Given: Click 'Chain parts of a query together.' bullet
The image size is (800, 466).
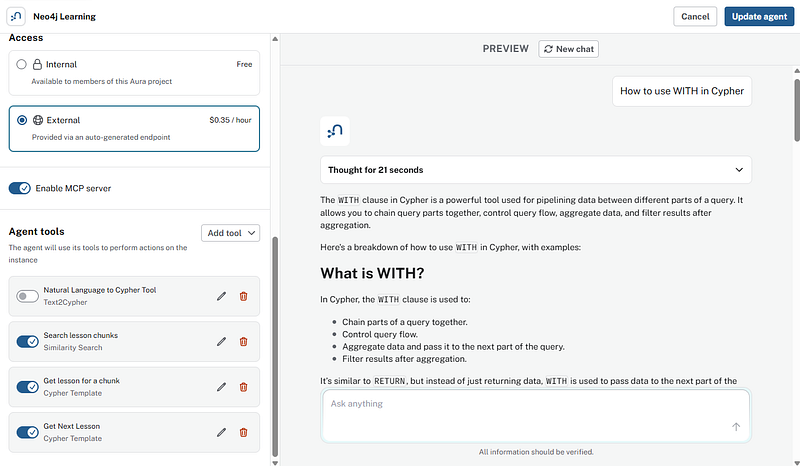Looking at the screenshot, I should click(405, 322).
